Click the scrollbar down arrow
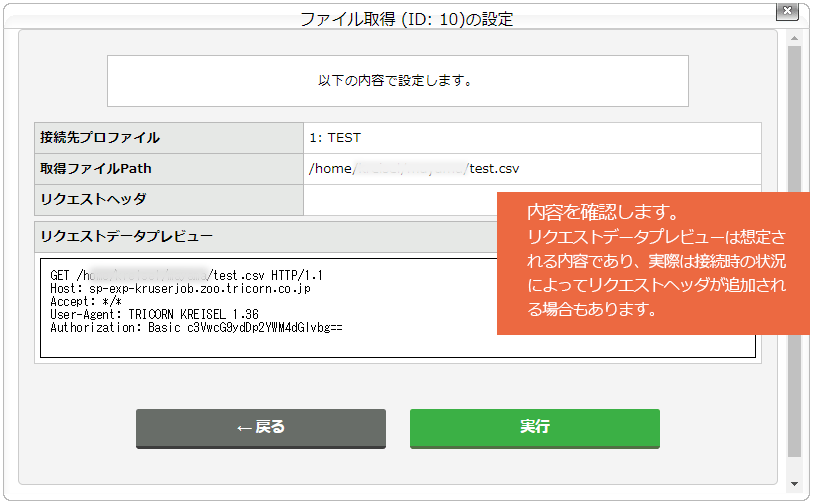Viewport: 814px width, 503px height. pyautogui.click(x=794, y=484)
